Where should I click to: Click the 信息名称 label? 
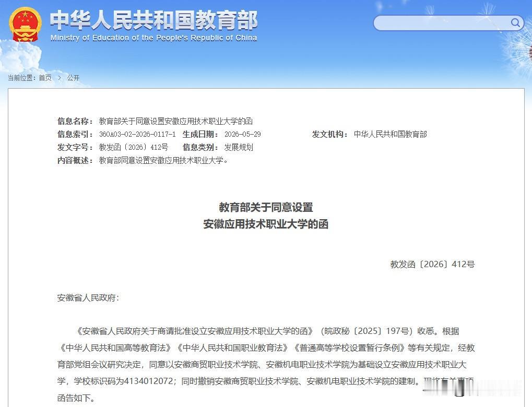click(x=75, y=121)
